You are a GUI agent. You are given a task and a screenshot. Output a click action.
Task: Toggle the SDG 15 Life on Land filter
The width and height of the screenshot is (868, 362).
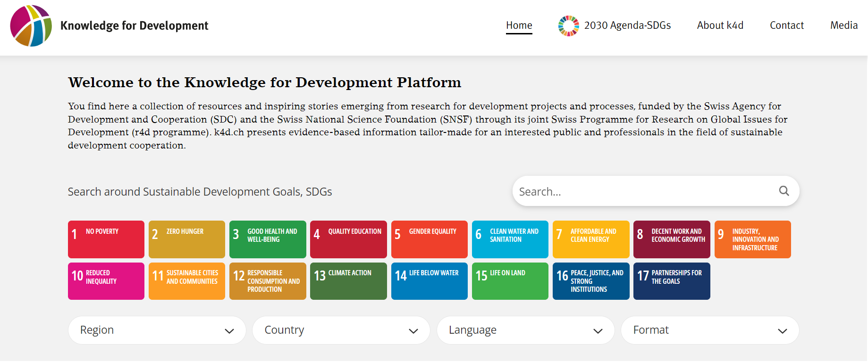[x=510, y=281]
